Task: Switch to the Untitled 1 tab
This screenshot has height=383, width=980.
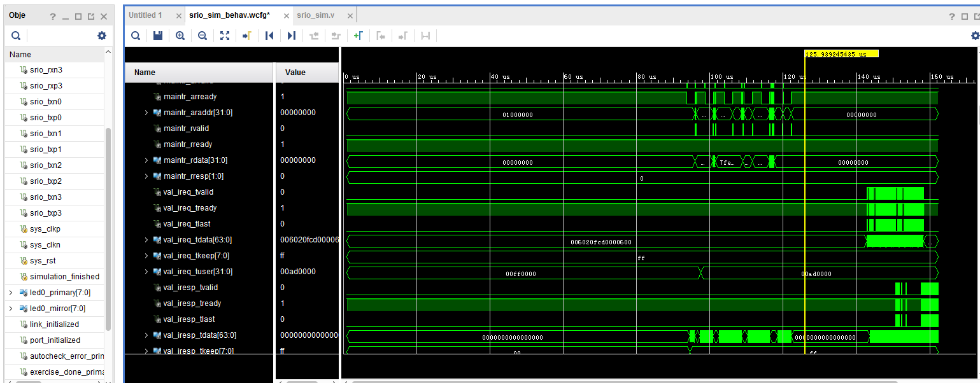Action: coord(147,14)
